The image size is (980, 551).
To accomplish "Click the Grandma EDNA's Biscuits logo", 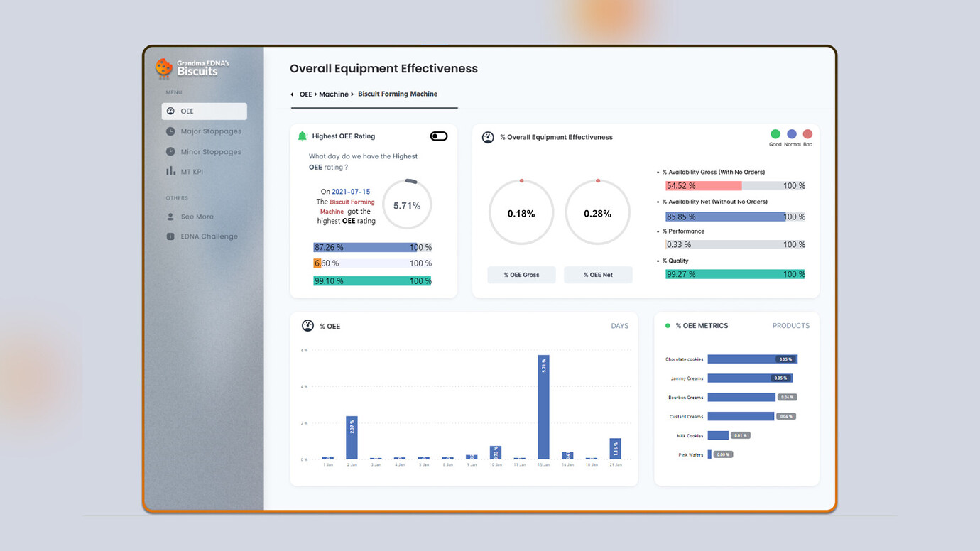I will coord(185,67).
